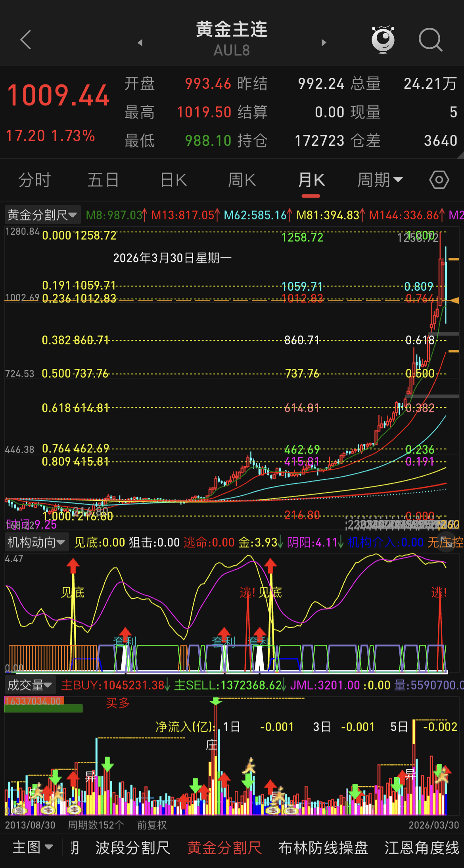Tap the 总量 24.21万 value
This screenshot has height=868, width=464.
(430, 84)
